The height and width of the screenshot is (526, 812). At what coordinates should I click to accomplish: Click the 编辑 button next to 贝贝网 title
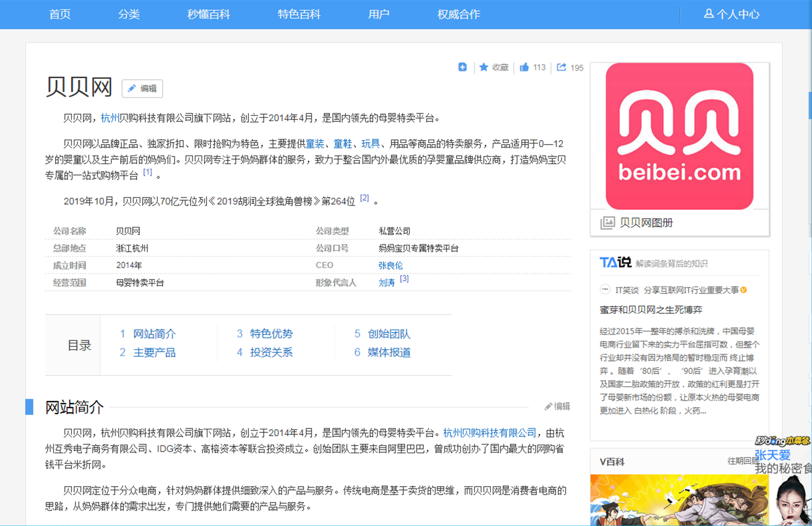point(142,88)
